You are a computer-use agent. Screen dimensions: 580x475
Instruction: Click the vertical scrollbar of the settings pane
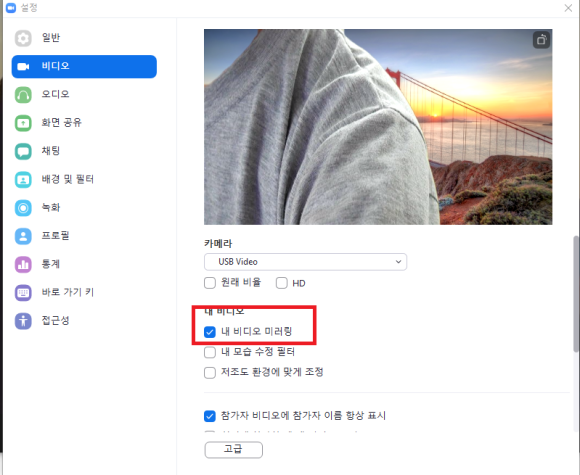[x=576, y=294]
